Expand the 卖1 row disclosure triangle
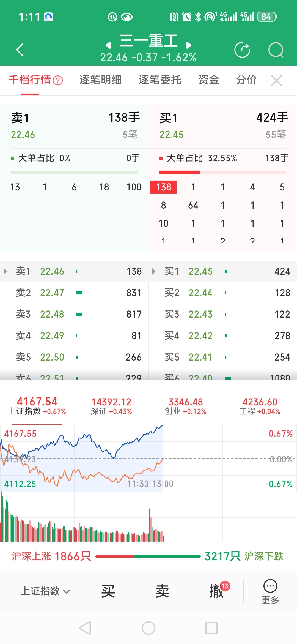This screenshot has width=297, height=644. 5,271
